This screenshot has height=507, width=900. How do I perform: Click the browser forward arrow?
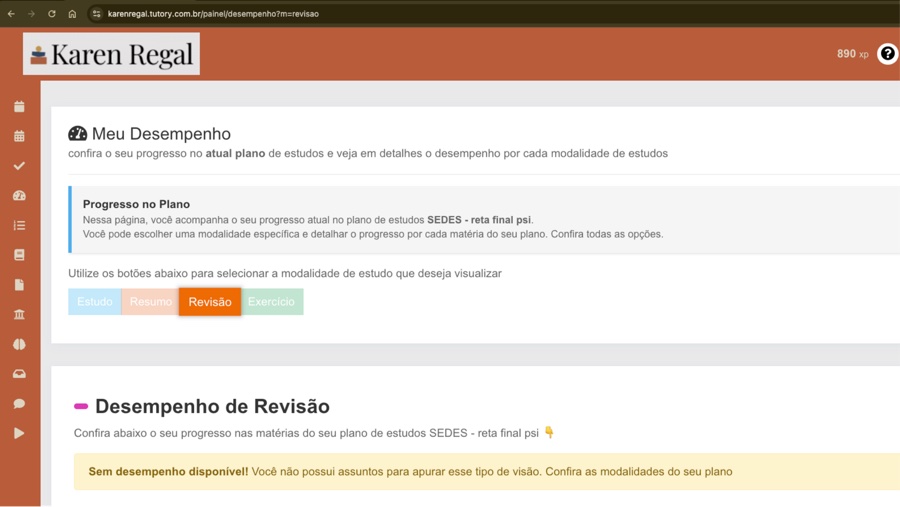point(31,14)
